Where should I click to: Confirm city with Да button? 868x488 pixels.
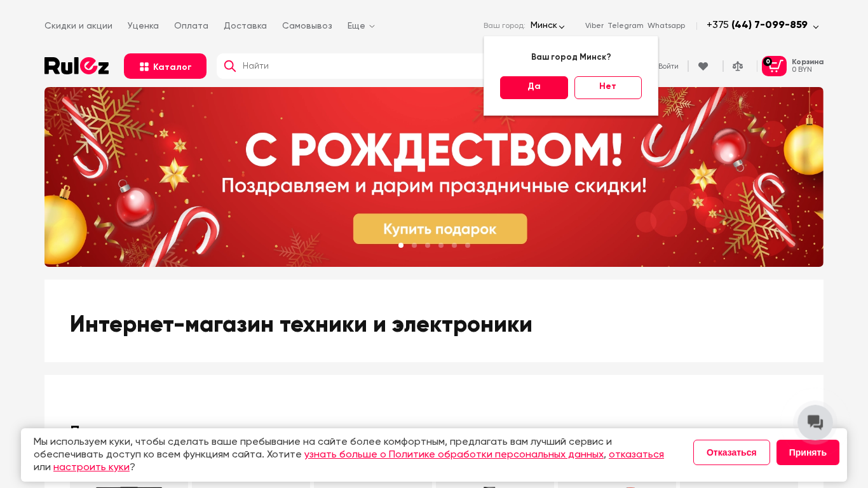(534, 88)
